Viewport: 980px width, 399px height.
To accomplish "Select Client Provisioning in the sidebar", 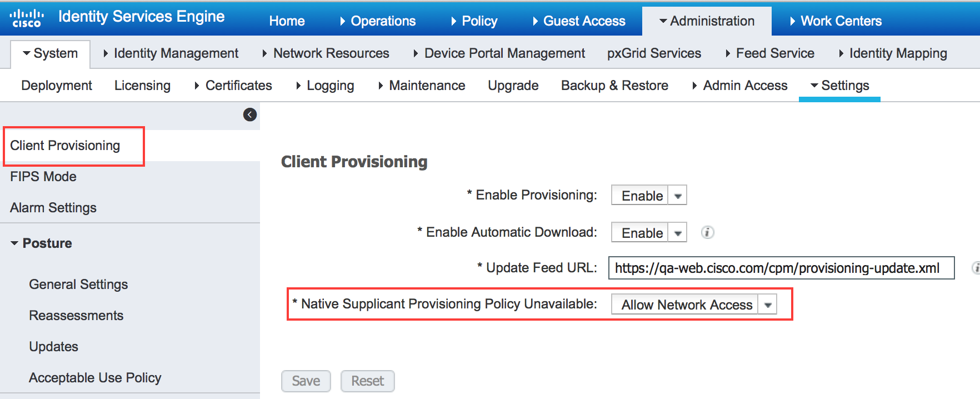I will point(65,146).
